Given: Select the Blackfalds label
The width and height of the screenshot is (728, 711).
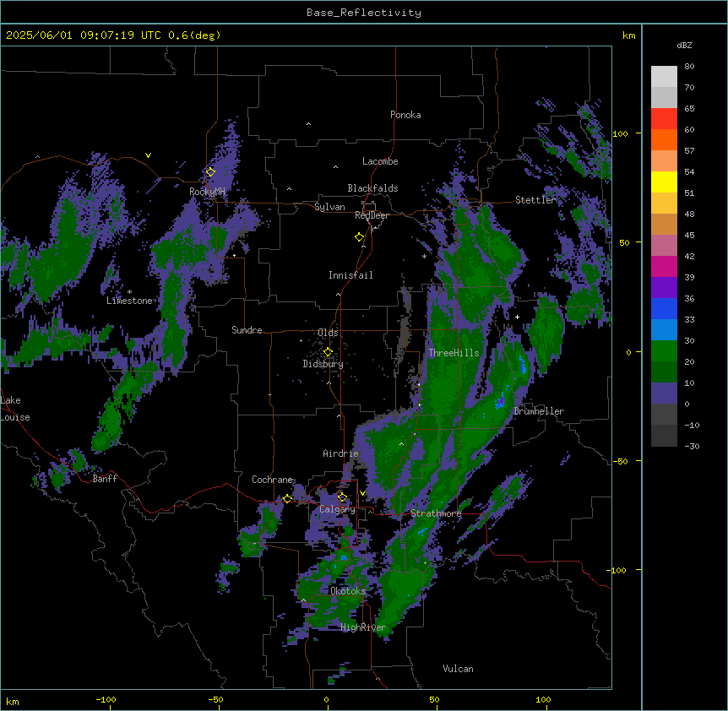Looking at the screenshot, I should [x=372, y=188].
